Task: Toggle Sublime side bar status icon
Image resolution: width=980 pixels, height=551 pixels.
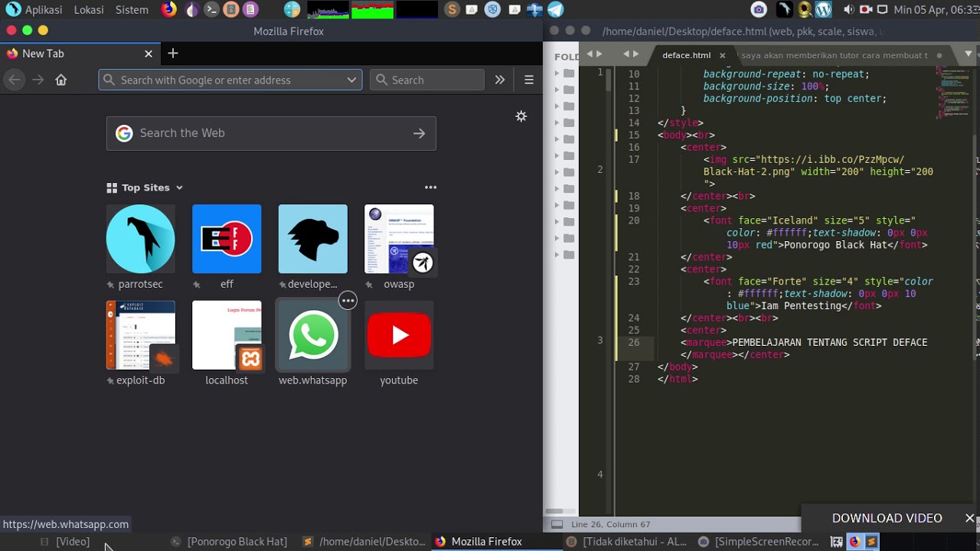Action: [557, 524]
